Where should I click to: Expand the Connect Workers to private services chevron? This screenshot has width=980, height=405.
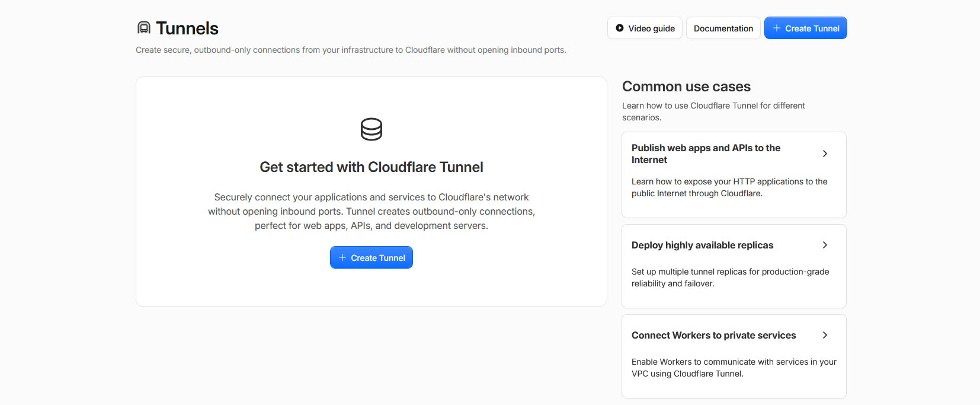825,335
